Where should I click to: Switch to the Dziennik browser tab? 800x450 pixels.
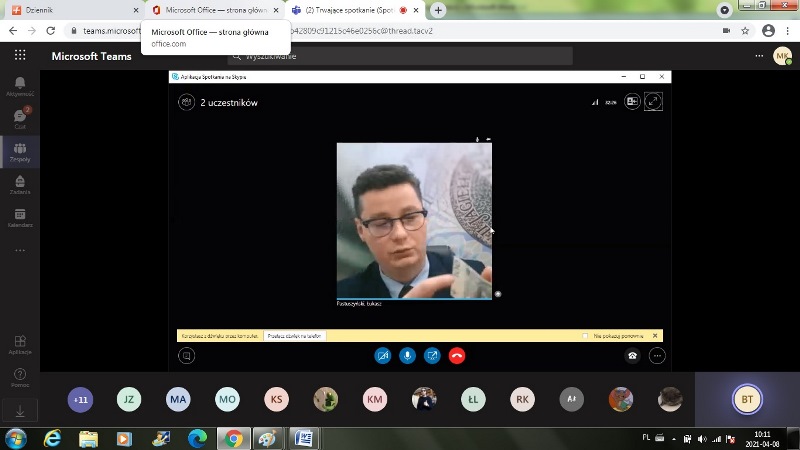click(x=70, y=10)
